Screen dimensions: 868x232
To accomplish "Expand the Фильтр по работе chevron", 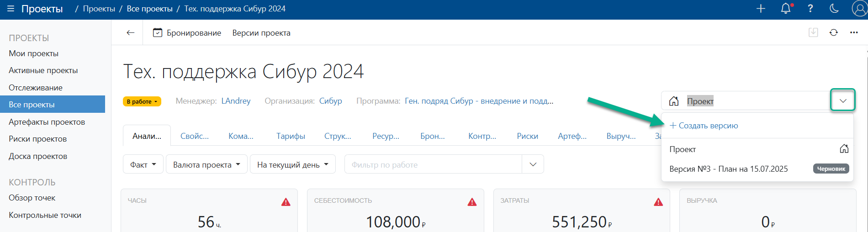I will click(533, 164).
